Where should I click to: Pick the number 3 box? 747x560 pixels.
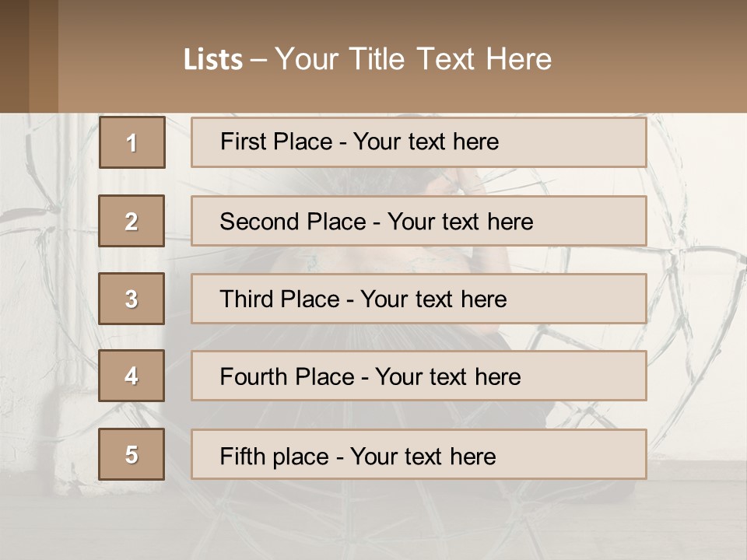click(132, 299)
